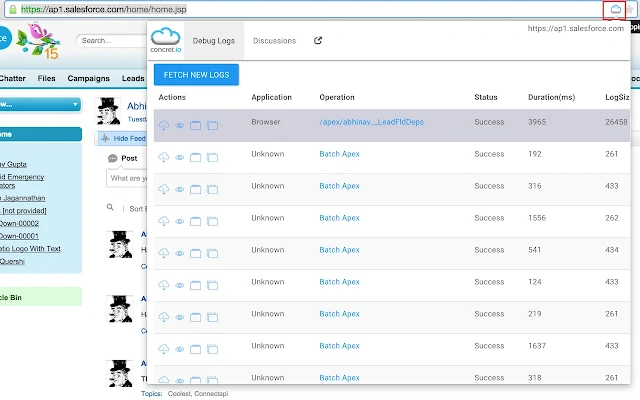Click the concret.io logo in the popup
Viewport: 640px width, 400px height.
point(165,40)
